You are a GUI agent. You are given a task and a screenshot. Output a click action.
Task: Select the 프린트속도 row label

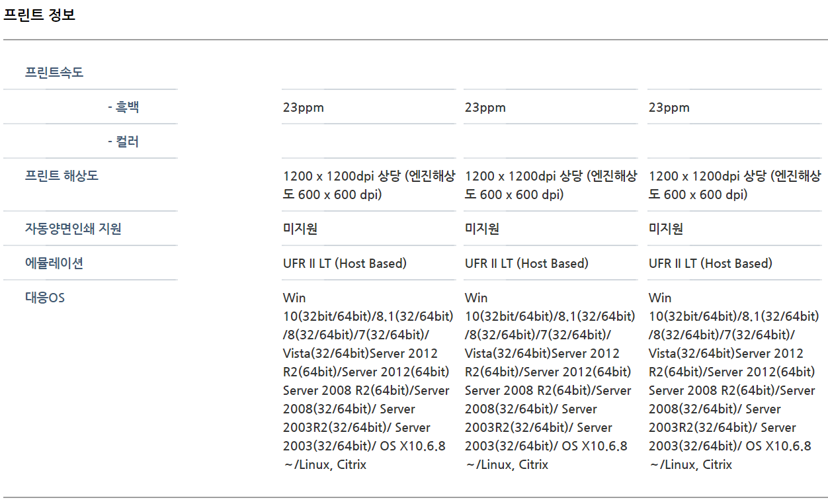tap(54, 73)
